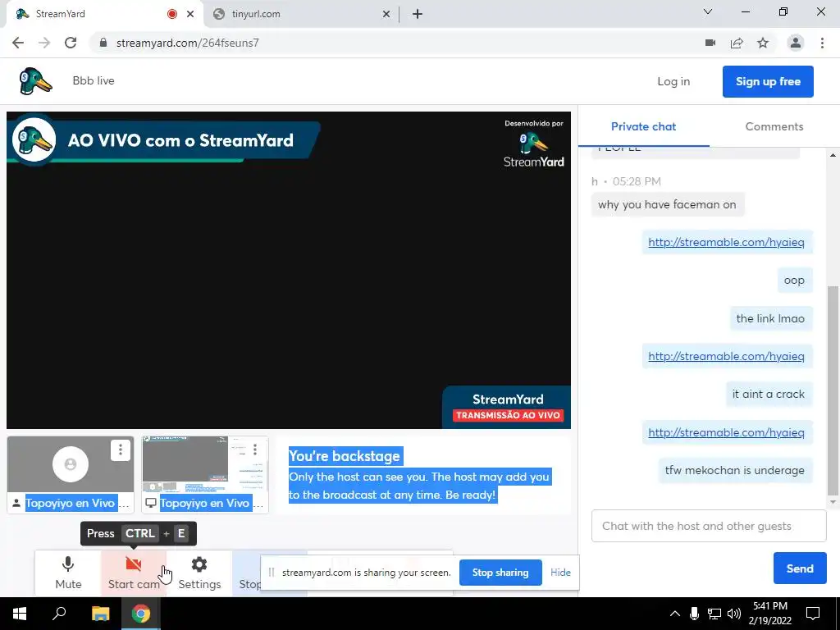Share this page icon in address bar
The height and width of the screenshot is (630, 840).
pyautogui.click(x=737, y=43)
